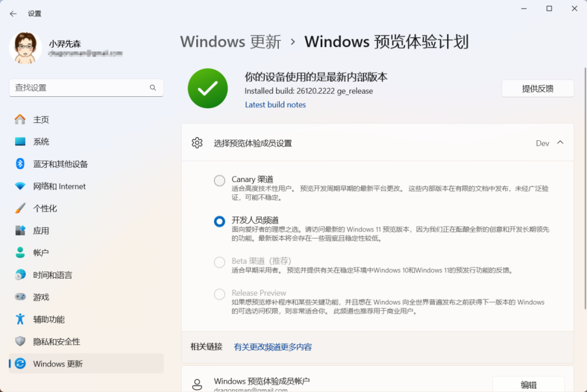587x392 pixels.
Task: Click Windows 更新 breadcrumb in the title
Action: [230, 41]
